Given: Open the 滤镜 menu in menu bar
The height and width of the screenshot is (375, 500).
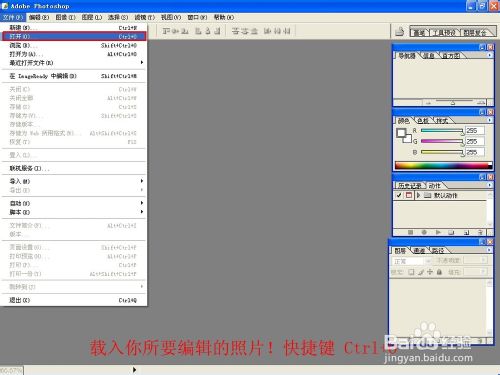Looking at the screenshot, I should click(144, 17).
